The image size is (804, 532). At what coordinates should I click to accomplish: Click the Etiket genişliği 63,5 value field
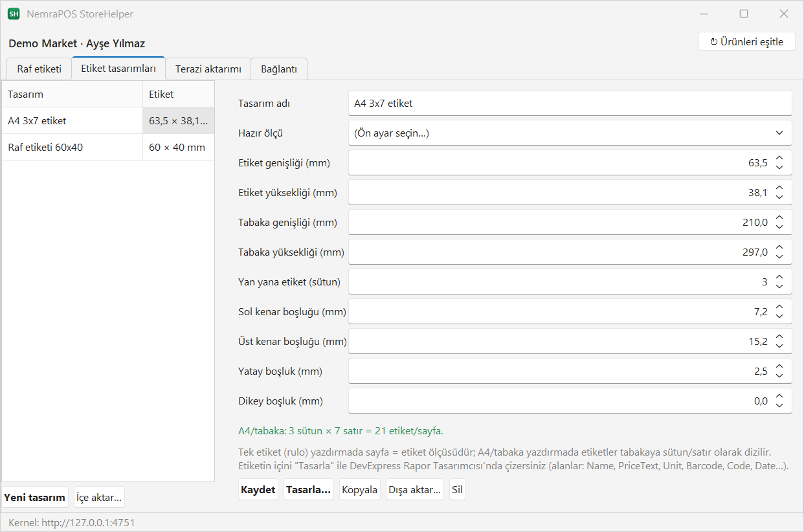[570, 163]
